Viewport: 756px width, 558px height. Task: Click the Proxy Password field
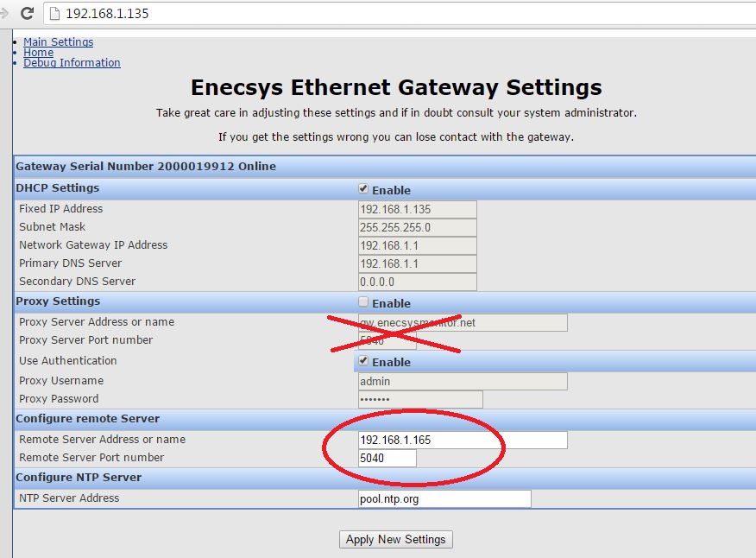point(420,399)
